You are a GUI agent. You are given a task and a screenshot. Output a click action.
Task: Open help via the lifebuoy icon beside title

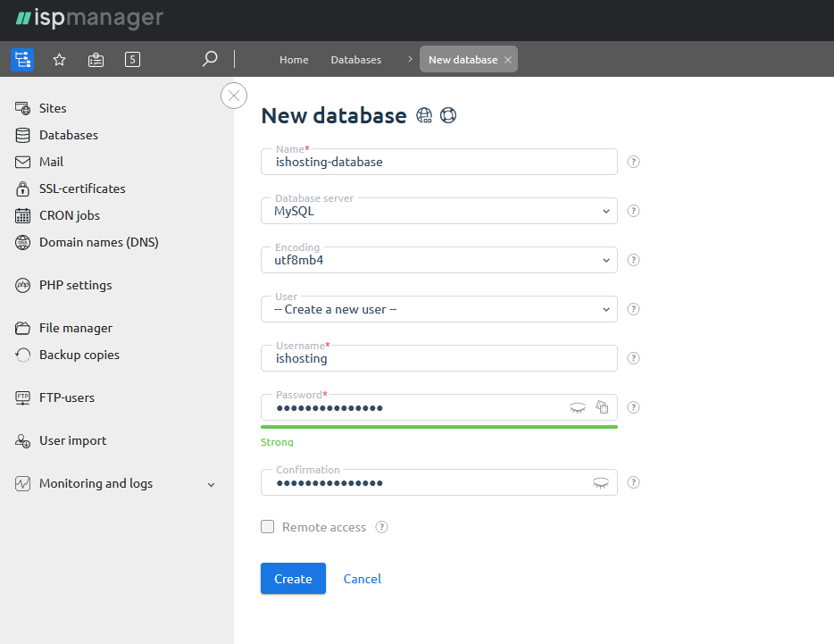tap(447, 114)
